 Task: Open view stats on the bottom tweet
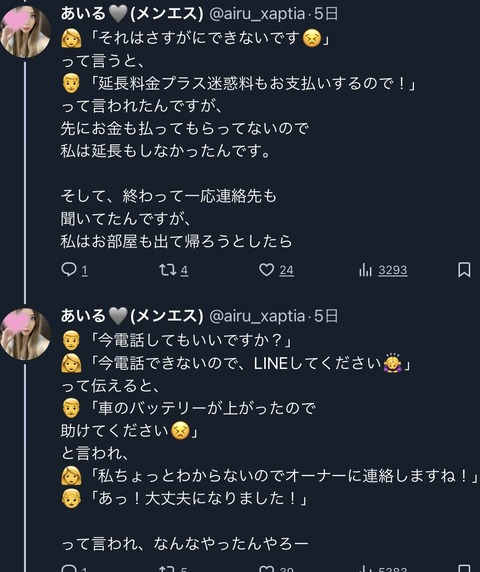tap(383, 568)
